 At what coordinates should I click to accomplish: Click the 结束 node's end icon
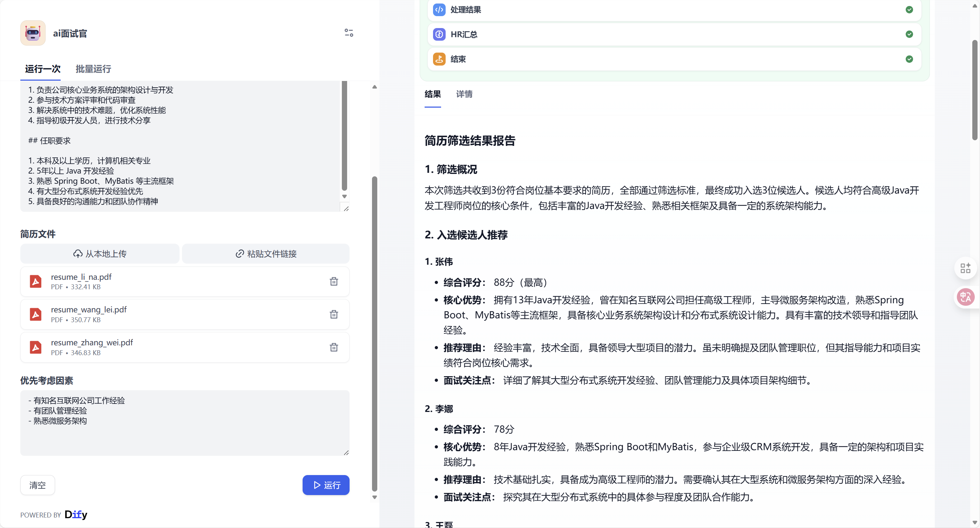click(x=439, y=59)
